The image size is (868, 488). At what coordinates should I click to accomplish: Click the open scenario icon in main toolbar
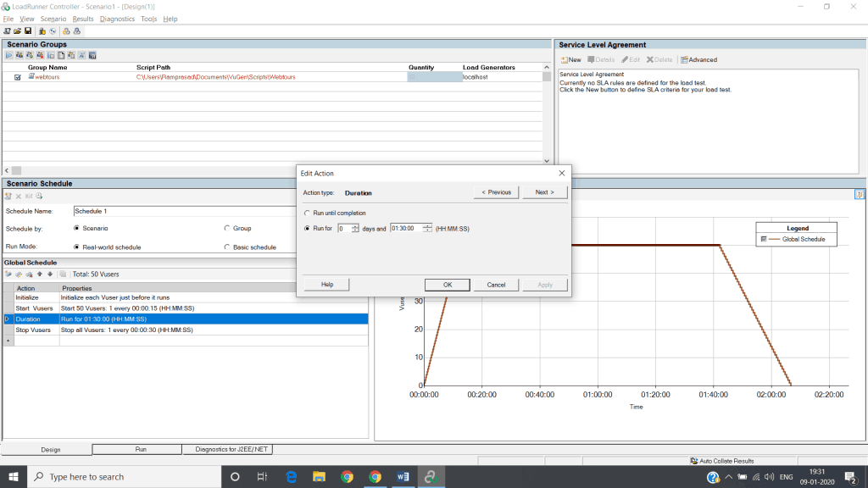17,30
